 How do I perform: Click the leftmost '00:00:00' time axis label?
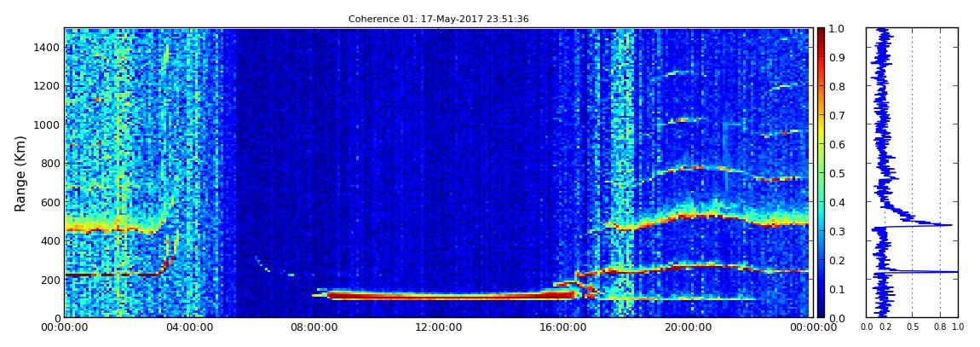point(65,327)
